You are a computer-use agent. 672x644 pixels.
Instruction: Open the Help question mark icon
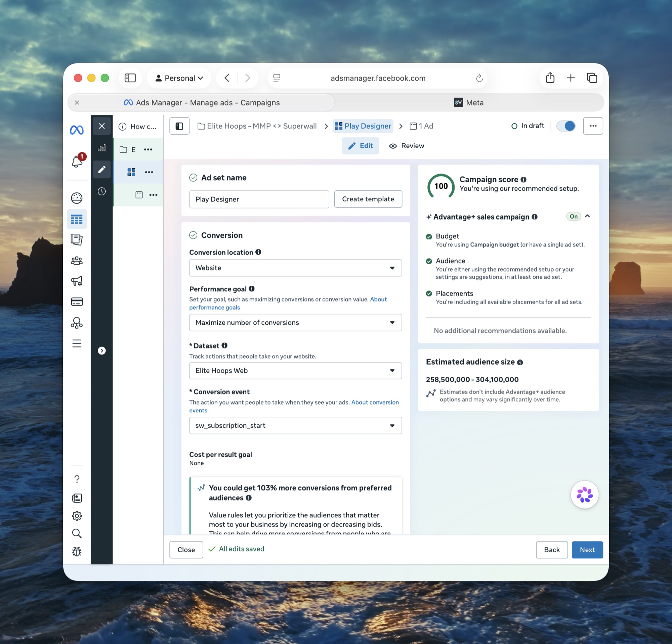coord(77,478)
